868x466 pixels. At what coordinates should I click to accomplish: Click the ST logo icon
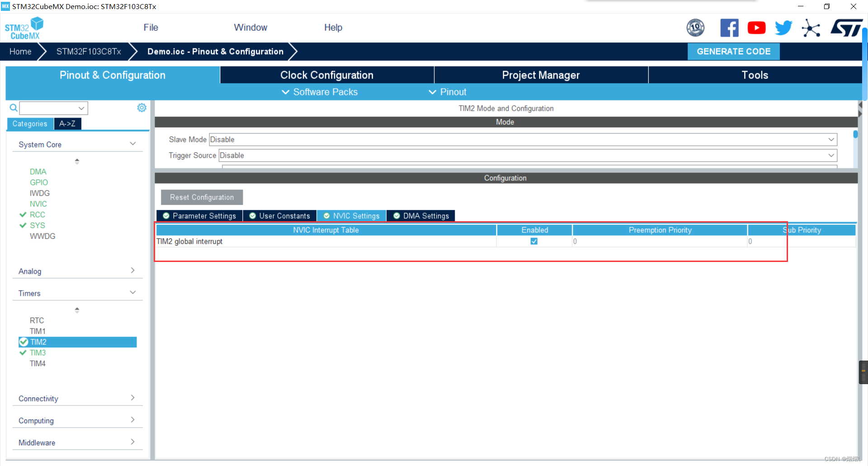click(x=846, y=28)
